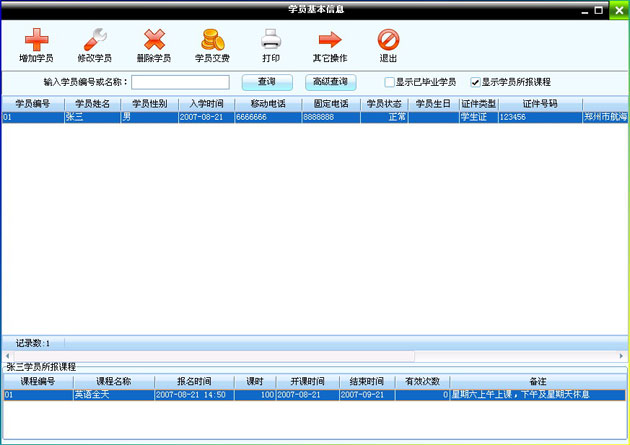The width and height of the screenshot is (630, 445).
Task: Sort by 学员编号 column header
Action: (32, 104)
